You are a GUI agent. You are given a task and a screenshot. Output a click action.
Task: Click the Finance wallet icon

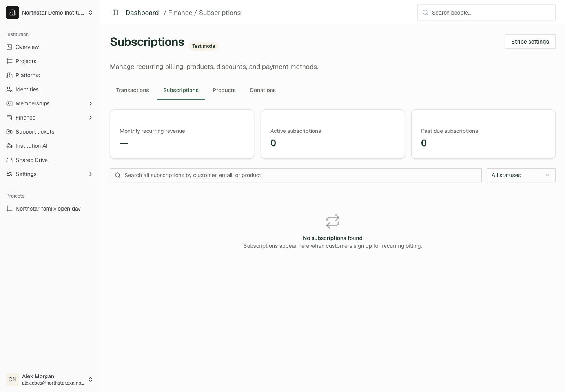pyautogui.click(x=9, y=118)
